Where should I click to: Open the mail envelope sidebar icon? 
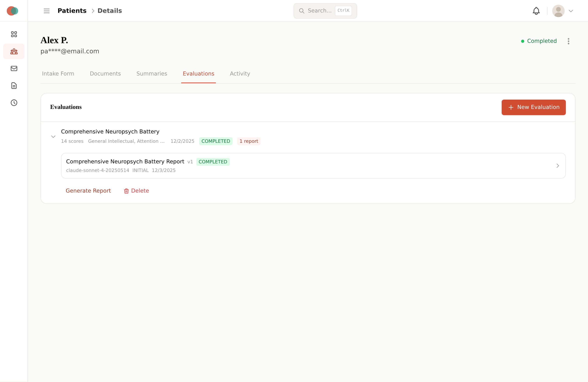pos(14,68)
